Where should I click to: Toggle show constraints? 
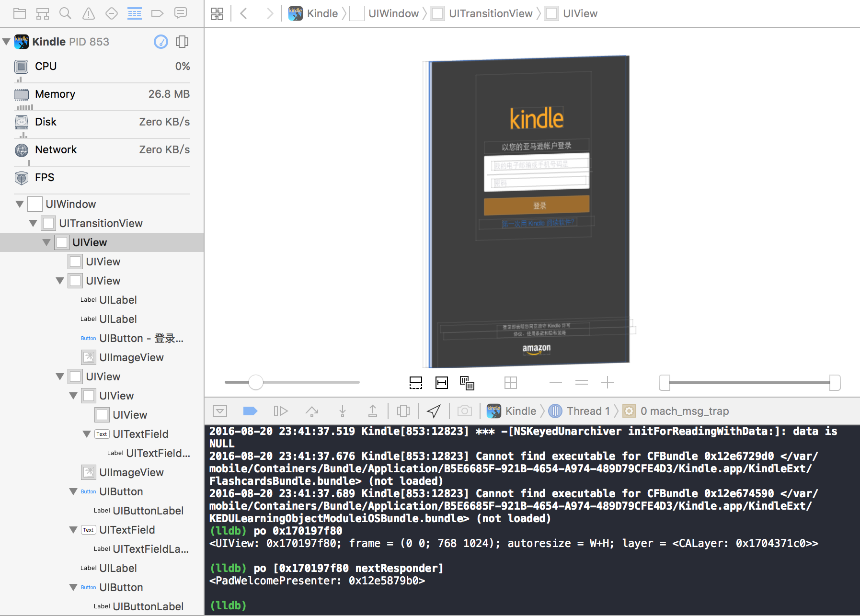click(442, 383)
